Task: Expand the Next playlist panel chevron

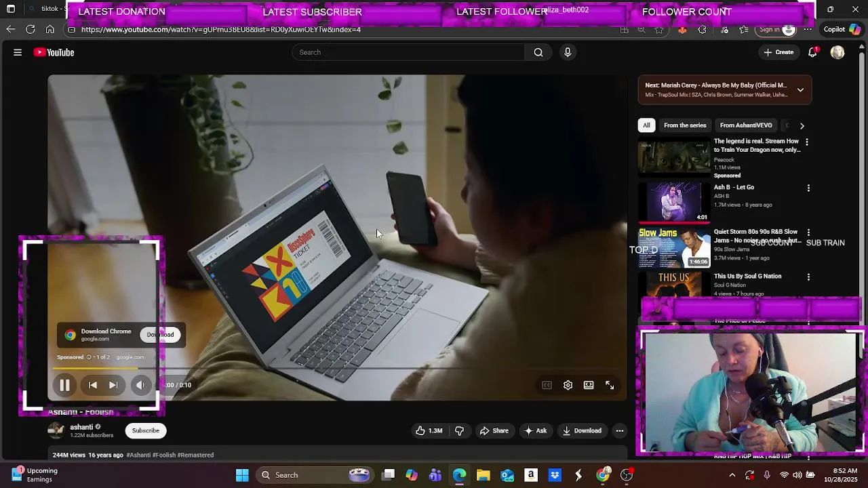Action: (800, 89)
